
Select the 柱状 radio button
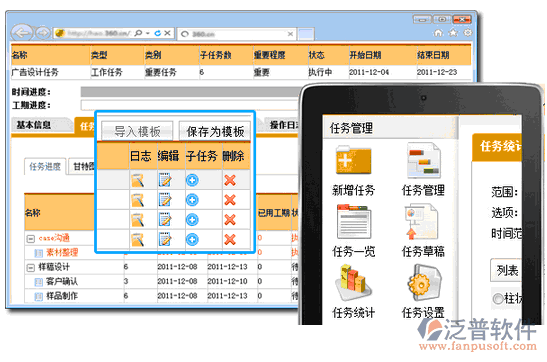click(x=497, y=299)
